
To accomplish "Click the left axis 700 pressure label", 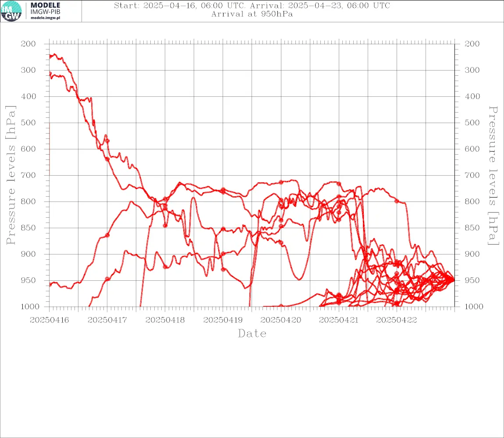I will [28, 176].
